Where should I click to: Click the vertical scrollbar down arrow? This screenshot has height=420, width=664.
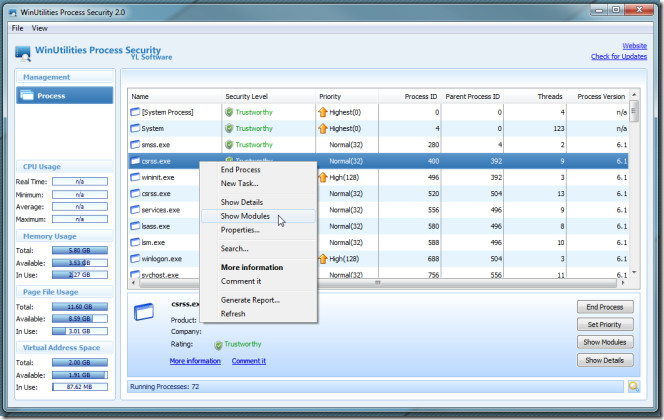pos(634,273)
